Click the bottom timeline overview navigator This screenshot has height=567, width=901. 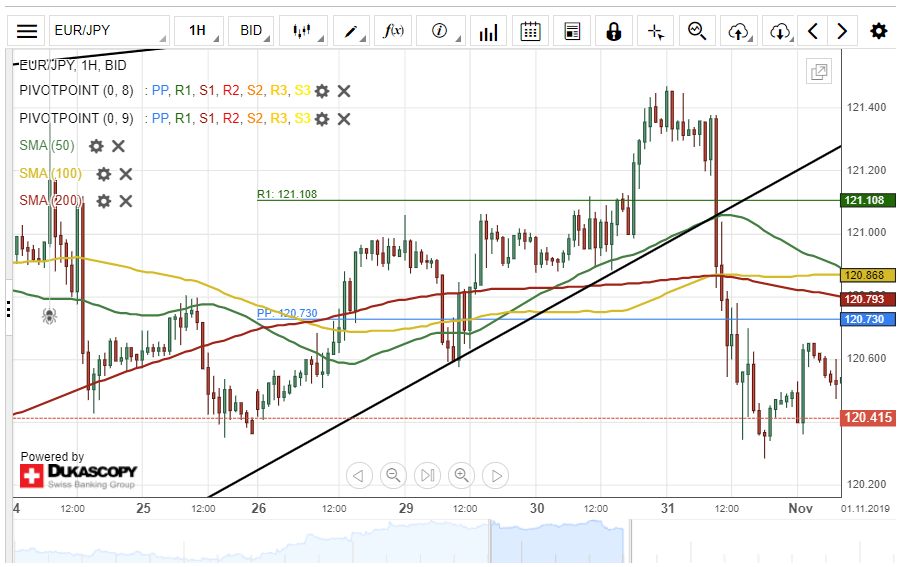(450, 544)
